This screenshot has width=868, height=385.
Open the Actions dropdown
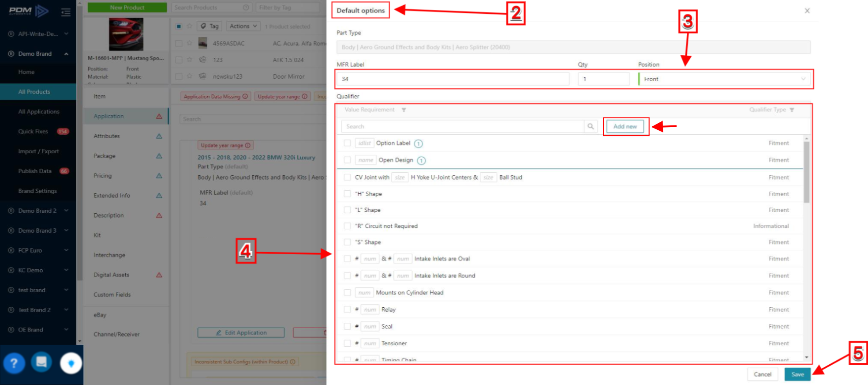pos(243,26)
